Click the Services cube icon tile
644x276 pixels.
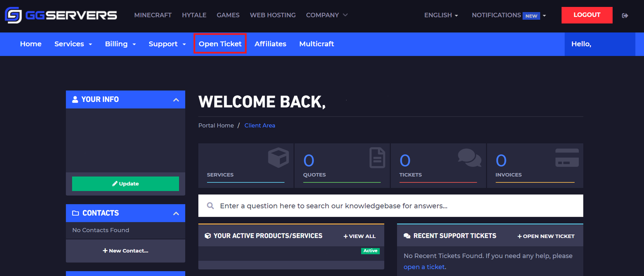tap(278, 158)
